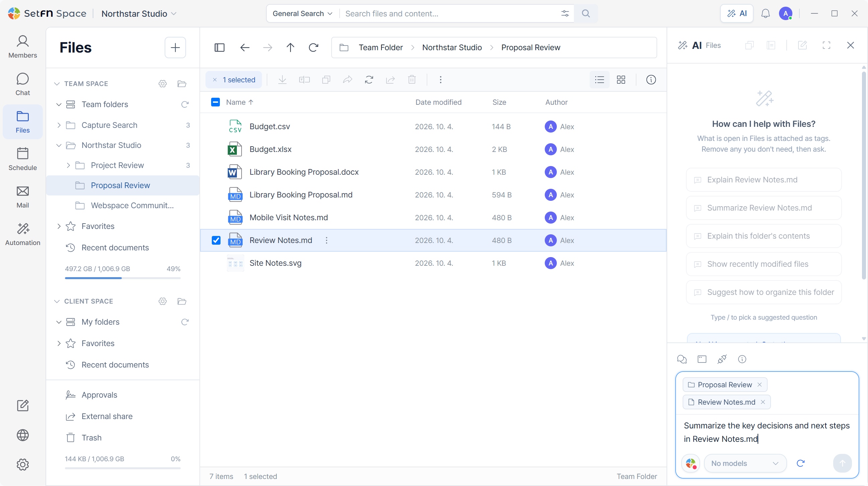Expand Team Space Favorites
This screenshot has height=486, width=868.
(59, 226)
